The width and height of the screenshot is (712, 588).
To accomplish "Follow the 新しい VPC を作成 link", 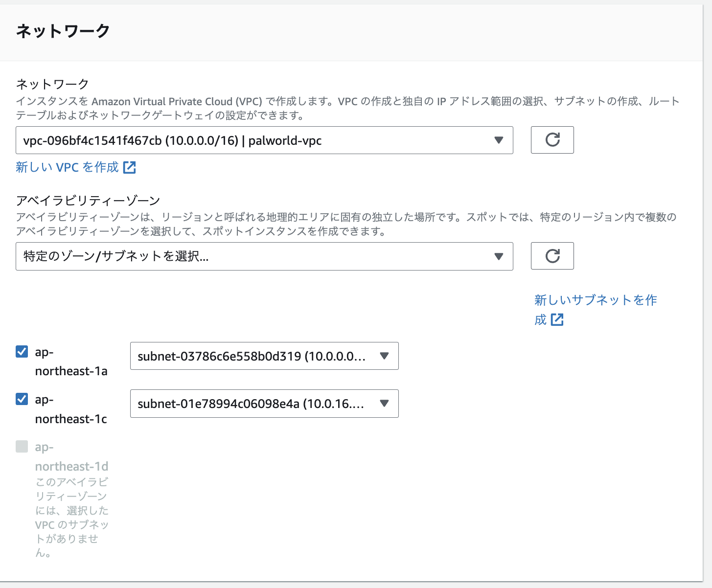I will tap(67, 167).
